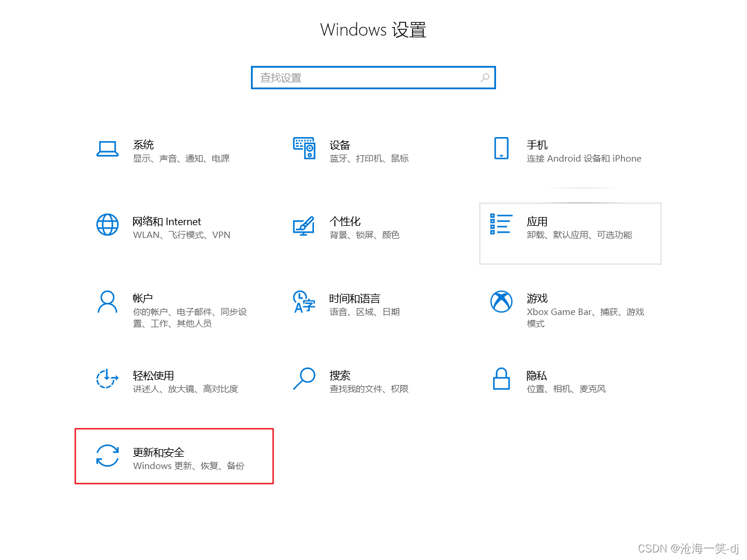
Task: Open the 系统 settings title
Action: [x=144, y=145]
